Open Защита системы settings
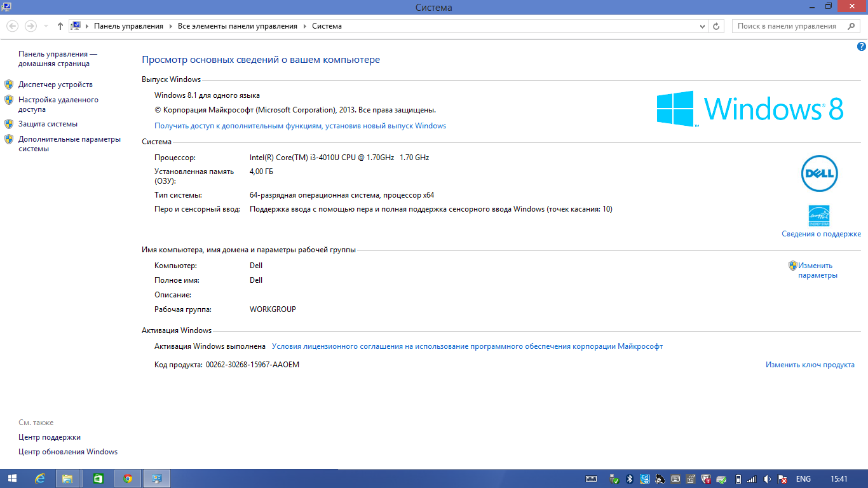Image resolution: width=868 pixels, height=488 pixels. 48,124
